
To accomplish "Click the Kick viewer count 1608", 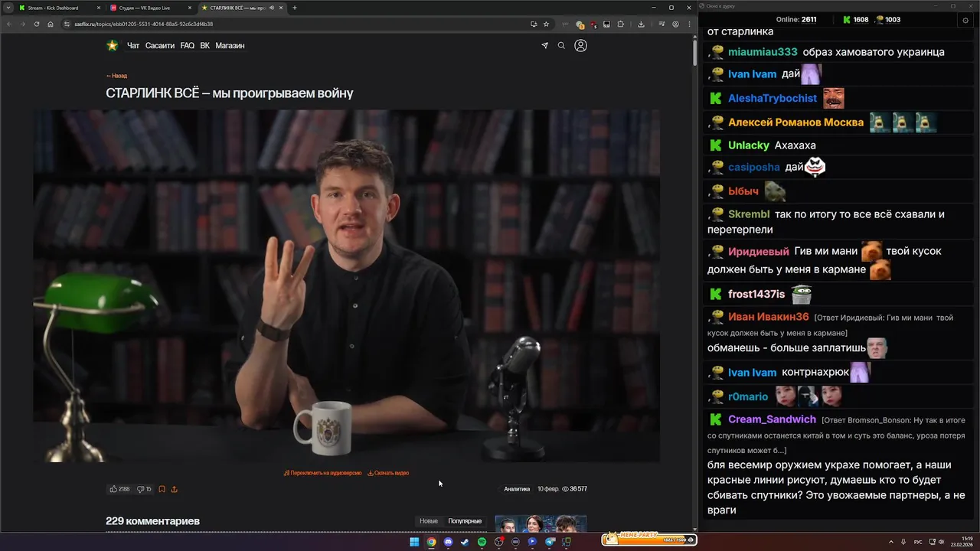I will (856, 20).
